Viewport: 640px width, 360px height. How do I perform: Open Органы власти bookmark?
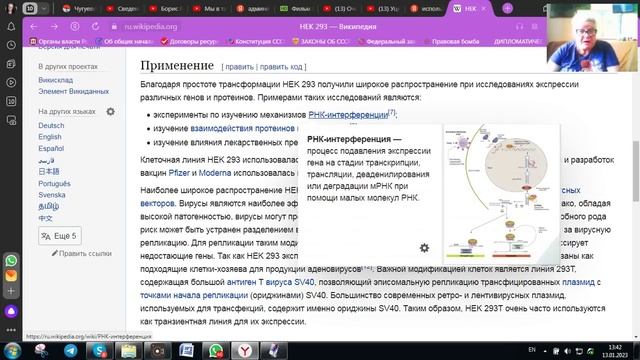[58, 41]
